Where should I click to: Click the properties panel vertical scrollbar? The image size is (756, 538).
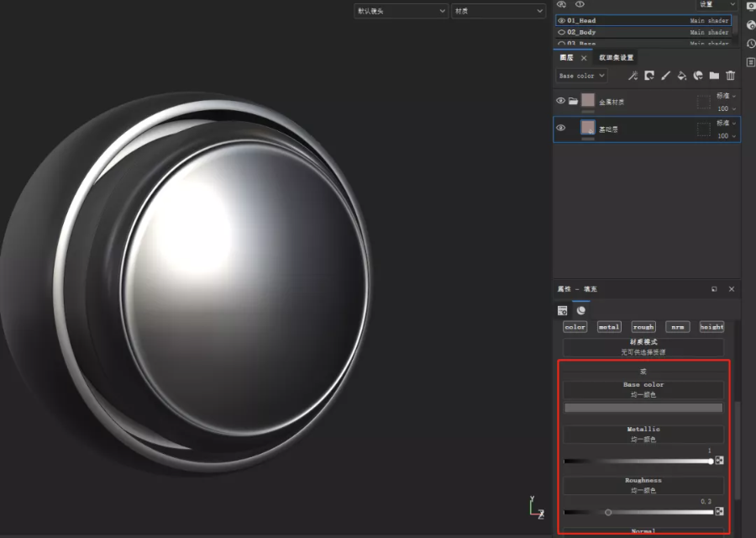click(737, 451)
